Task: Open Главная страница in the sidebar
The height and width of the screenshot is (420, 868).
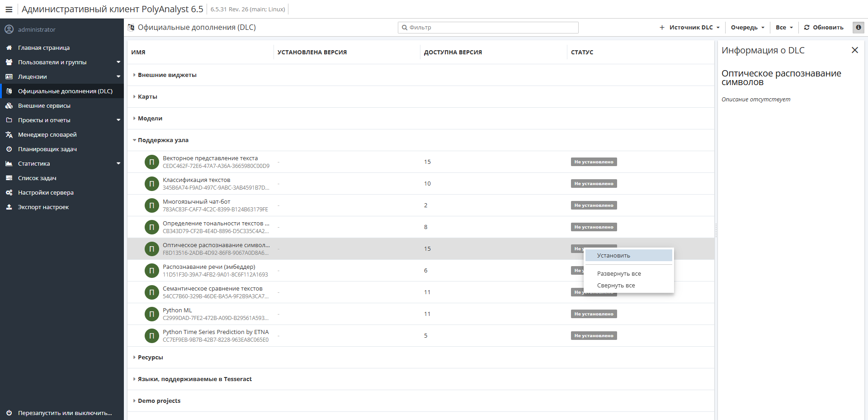Action: 62,48
